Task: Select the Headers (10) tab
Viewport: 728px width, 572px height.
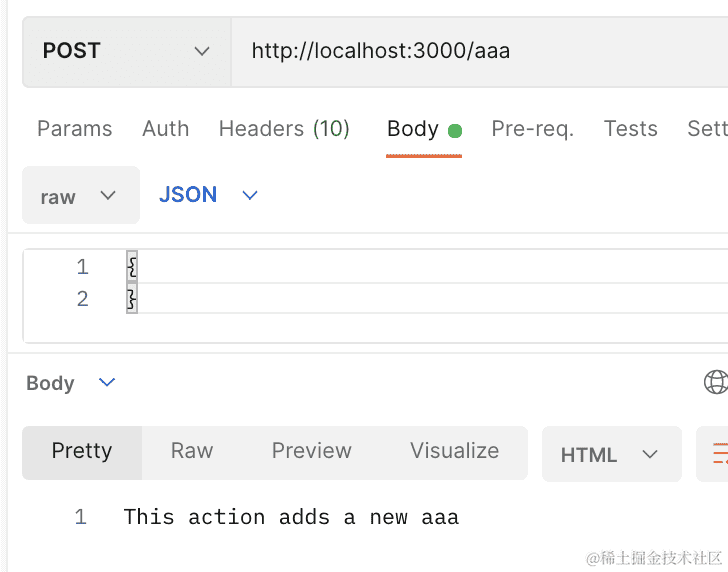Action: click(284, 129)
